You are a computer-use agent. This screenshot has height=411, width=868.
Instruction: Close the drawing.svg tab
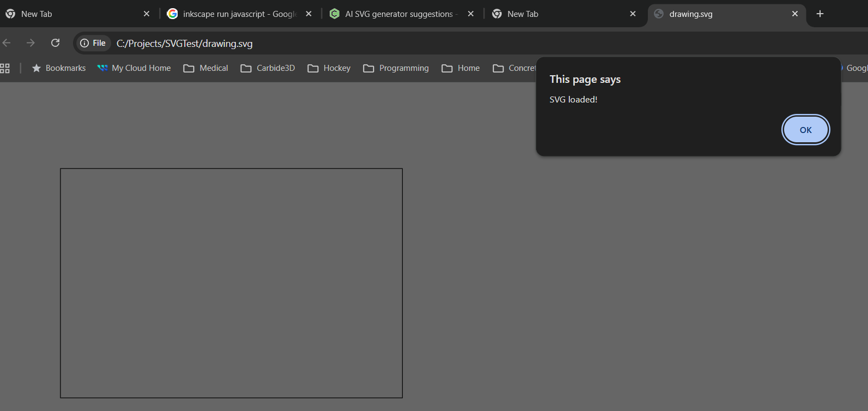pyautogui.click(x=794, y=14)
